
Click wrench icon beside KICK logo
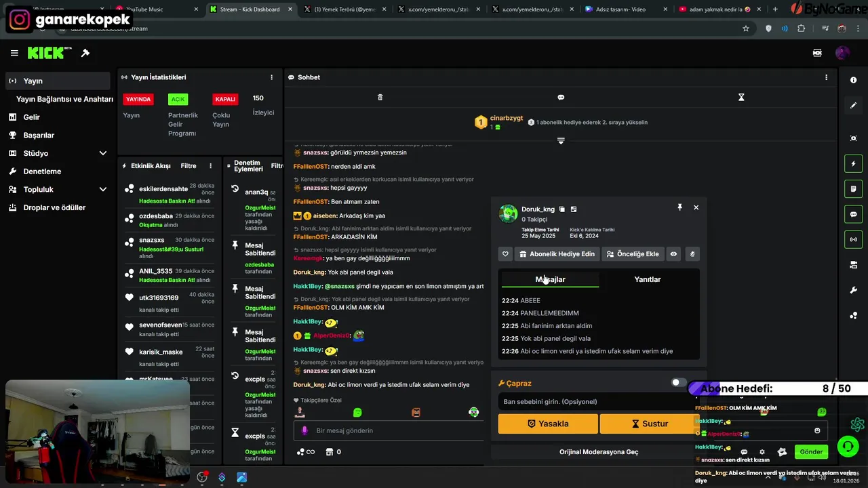coord(85,53)
